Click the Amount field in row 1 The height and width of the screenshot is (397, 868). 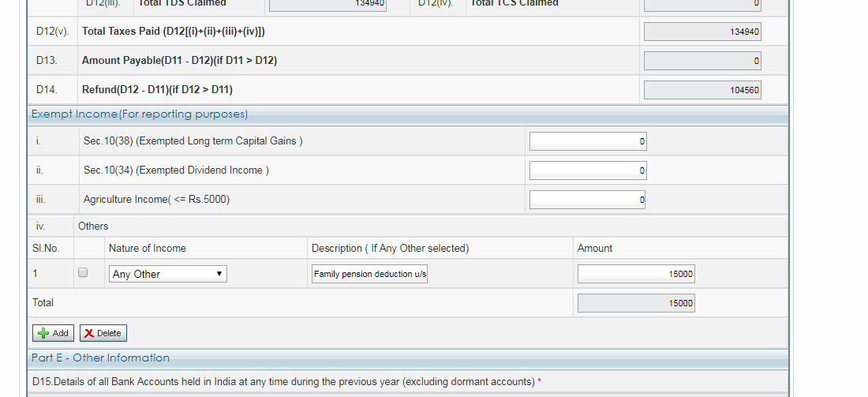636,274
